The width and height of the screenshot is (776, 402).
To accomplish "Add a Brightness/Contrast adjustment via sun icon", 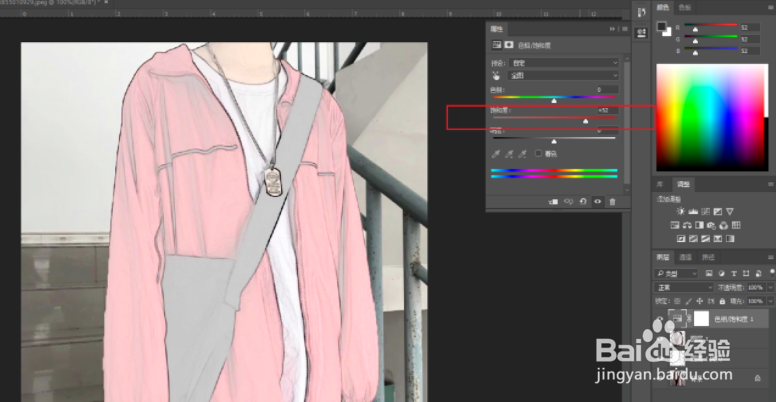I will pos(681,211).
